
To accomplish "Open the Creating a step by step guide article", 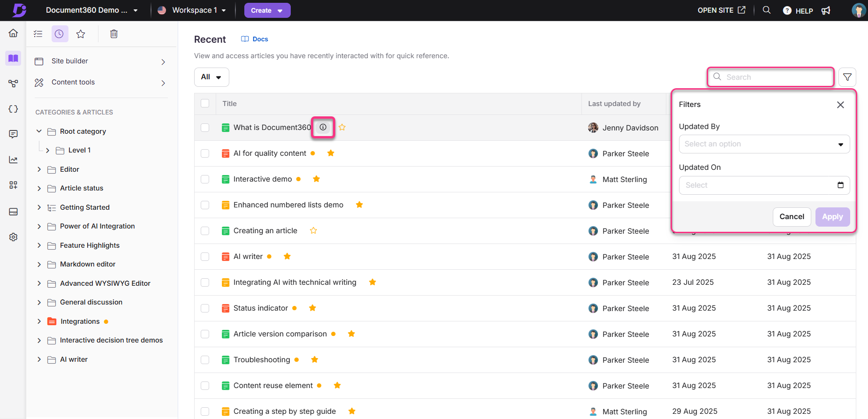I will (x=285, y=411).
